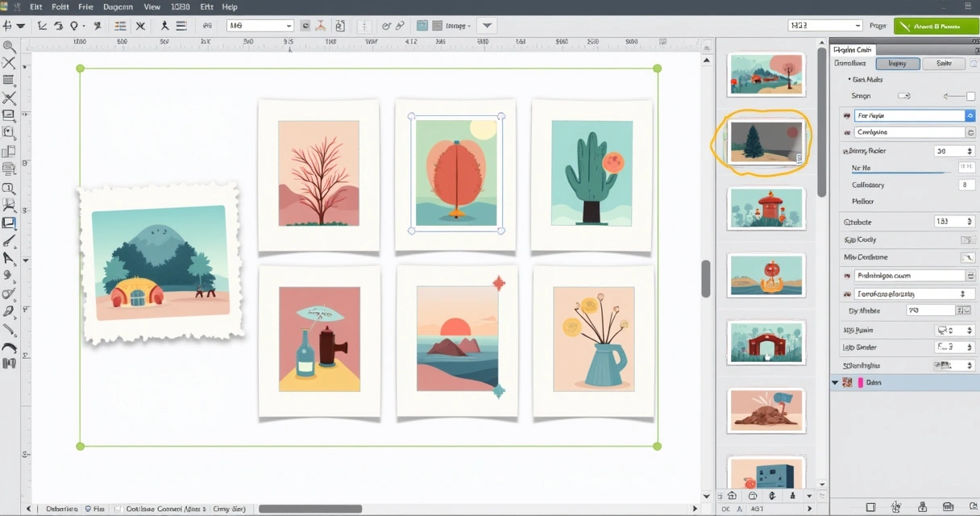Screen dimensions: 980x516
Task: Open the Forahame eloraitg dropdown
Action: click(962, 294)
